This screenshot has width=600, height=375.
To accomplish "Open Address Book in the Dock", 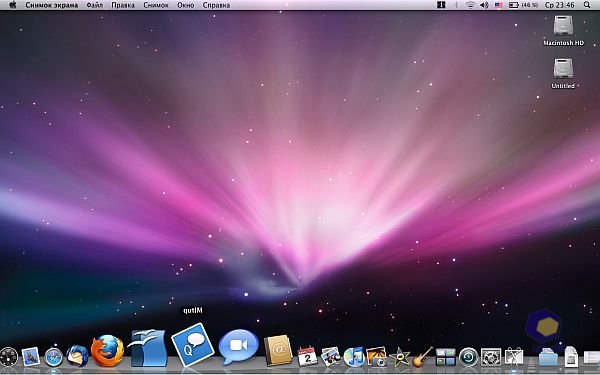I will coord(278,350).
